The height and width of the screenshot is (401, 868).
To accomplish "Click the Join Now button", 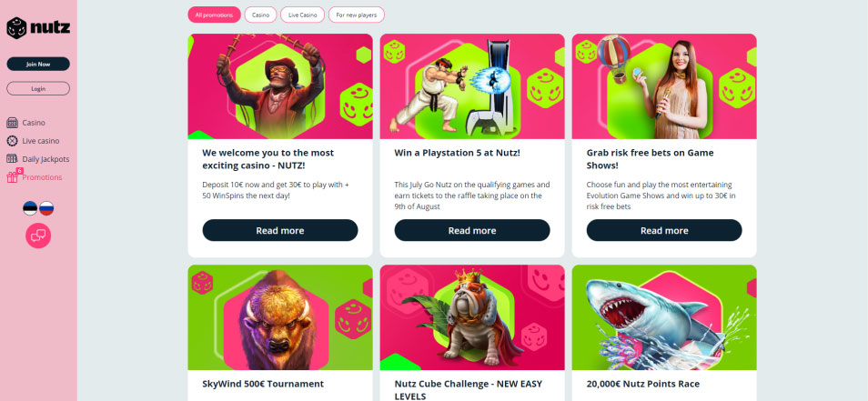I will (38, 65).
